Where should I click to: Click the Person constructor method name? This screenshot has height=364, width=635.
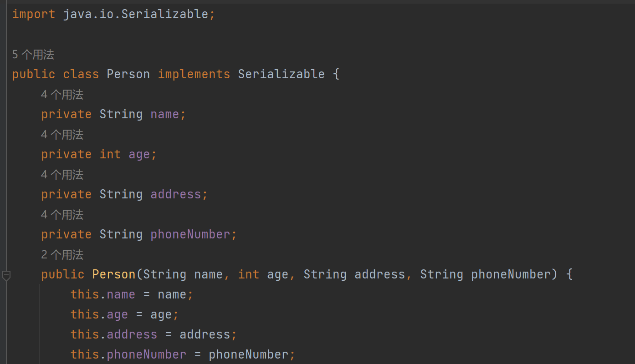click(113, 274)
